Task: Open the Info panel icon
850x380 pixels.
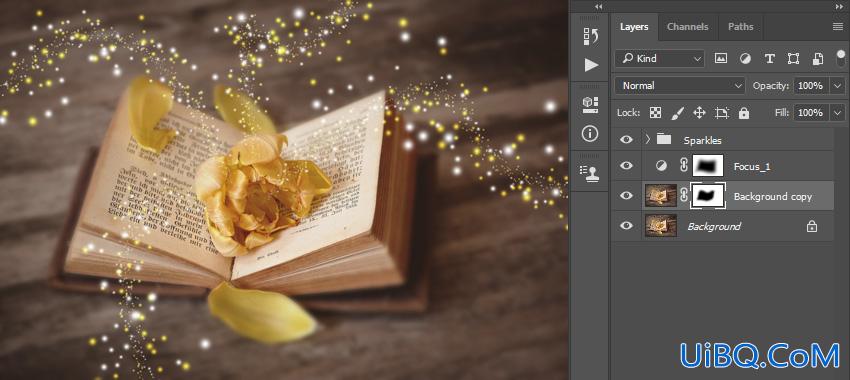Action: click(x=590, y=133)
